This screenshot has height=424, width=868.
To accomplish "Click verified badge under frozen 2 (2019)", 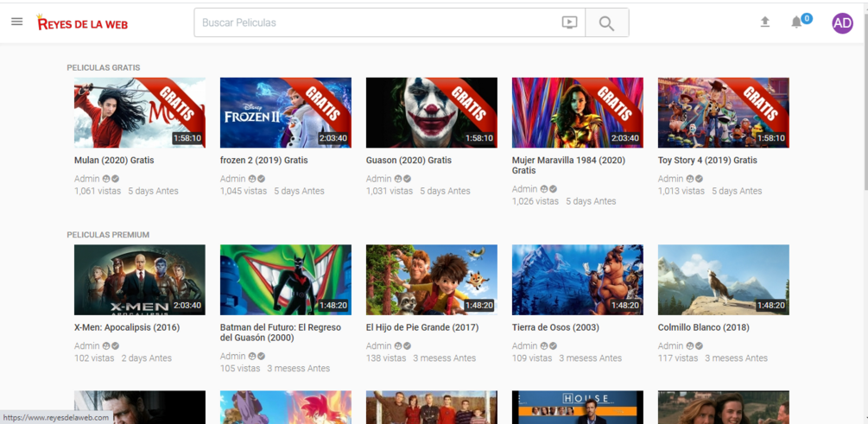I will pos(262,179).
